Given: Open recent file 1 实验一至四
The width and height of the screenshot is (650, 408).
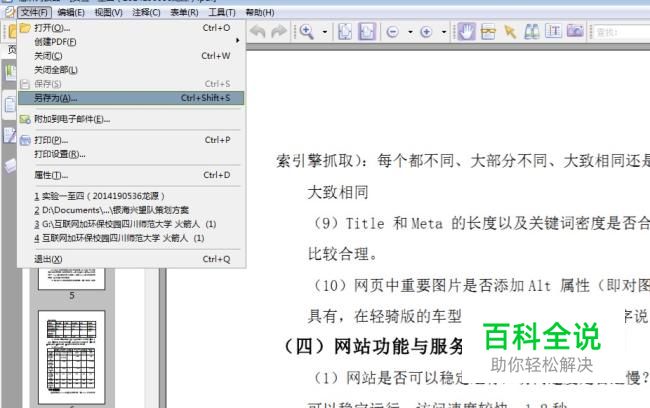Looking at the screenshot, I should [131, 196].
